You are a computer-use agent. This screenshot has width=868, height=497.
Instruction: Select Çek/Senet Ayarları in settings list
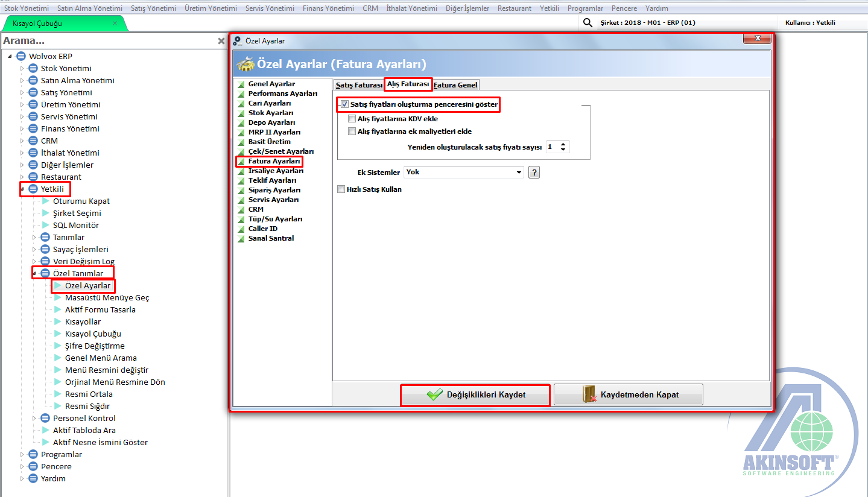pyautogui.click(x=281, y=151)
